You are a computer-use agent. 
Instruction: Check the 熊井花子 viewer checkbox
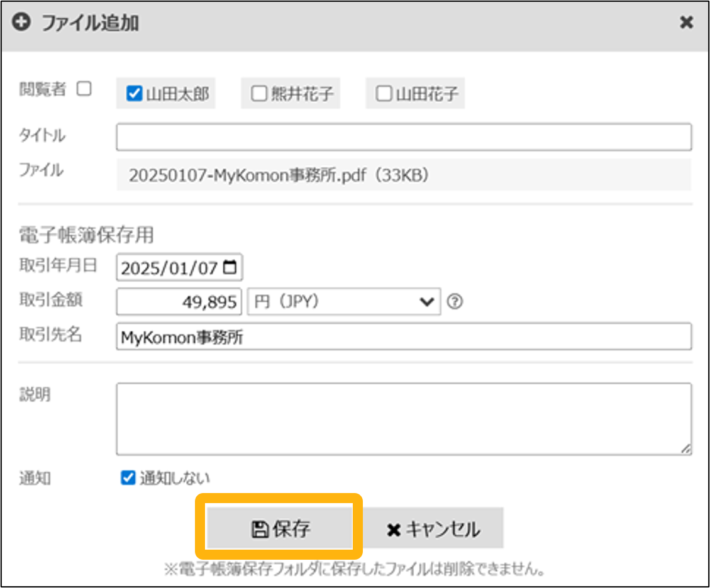tap(258, 94)
